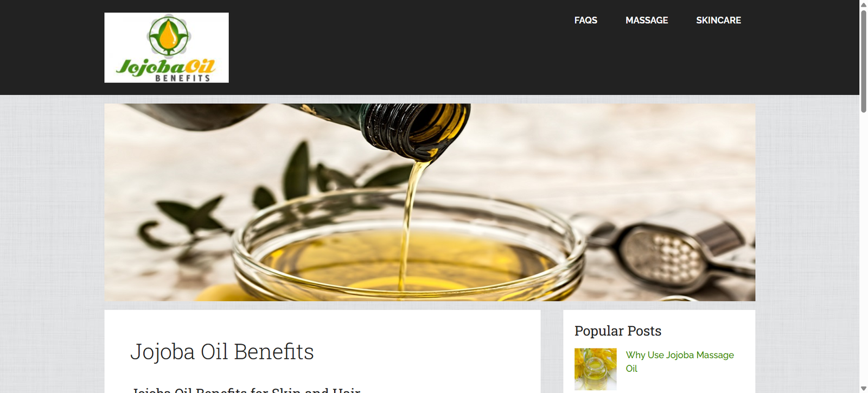This screenshot has width=868, height=393.
Task: Click the vertical scrollbar thumb
Action: coord(864,61)
